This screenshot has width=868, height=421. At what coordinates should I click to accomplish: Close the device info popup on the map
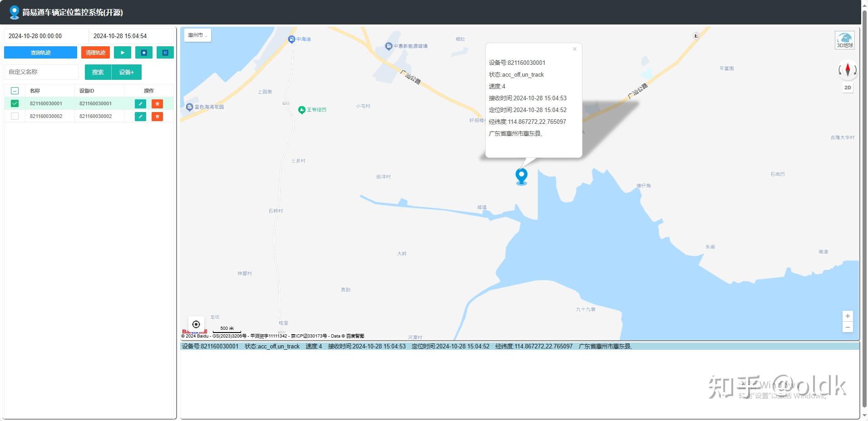574,49
